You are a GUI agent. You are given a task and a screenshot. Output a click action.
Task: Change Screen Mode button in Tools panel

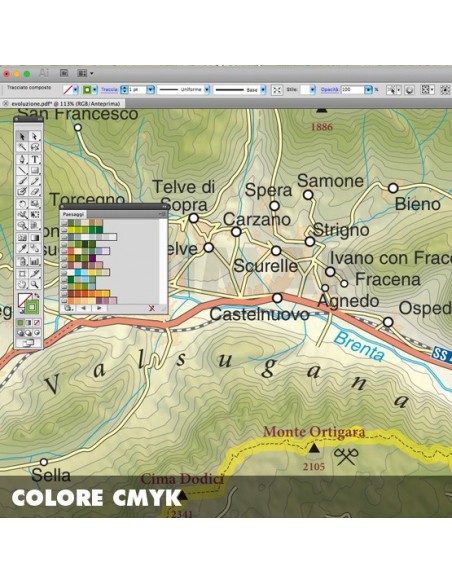point(28,343)
